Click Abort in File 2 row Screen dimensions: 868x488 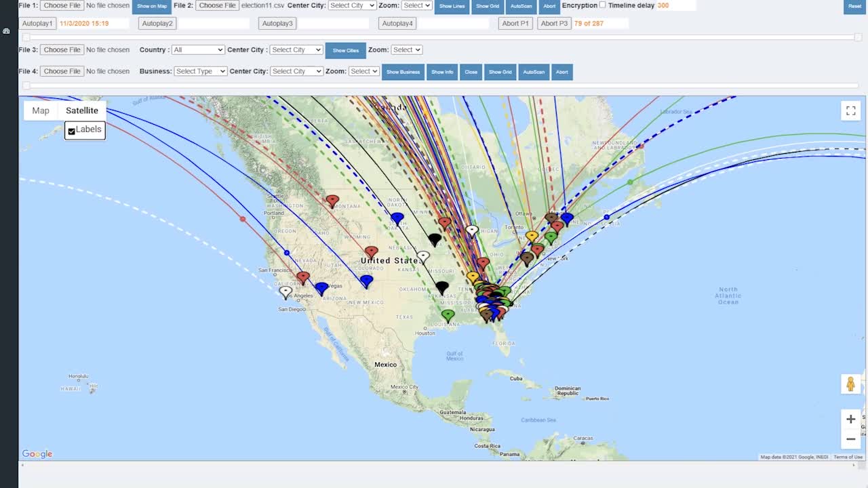[549, 6]
